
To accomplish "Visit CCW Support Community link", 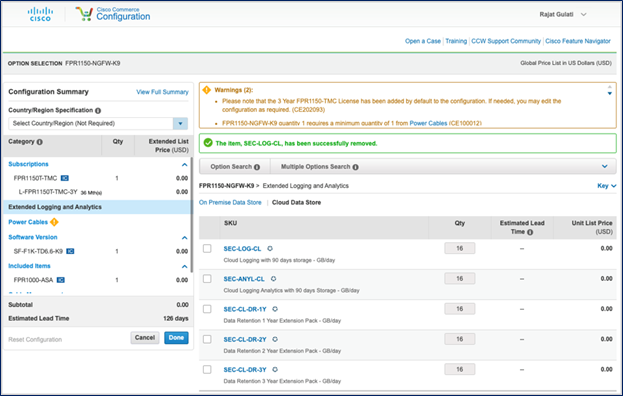I will [506, 41].
